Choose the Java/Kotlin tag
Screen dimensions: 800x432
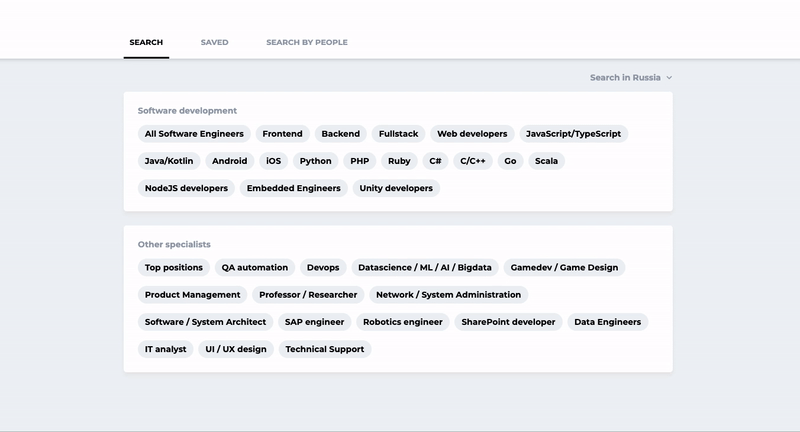[169, 161]
